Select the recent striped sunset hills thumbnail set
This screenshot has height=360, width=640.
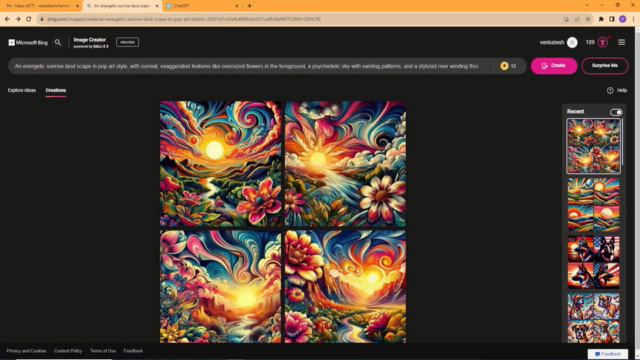(x=593, y=205)
